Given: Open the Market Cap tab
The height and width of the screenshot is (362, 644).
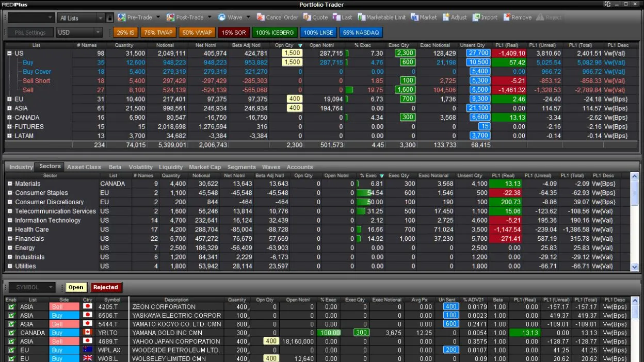Looking at the screenshot, I should click(x=204, y=167).
